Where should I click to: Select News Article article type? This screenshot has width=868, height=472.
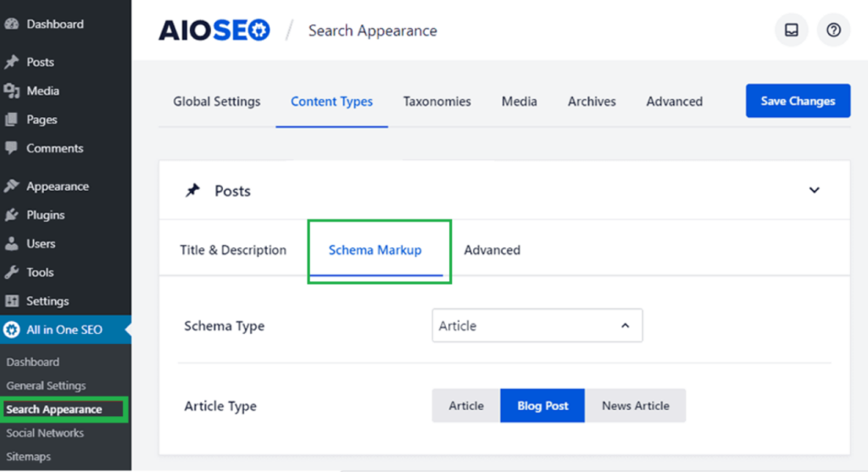coord(635,406)
